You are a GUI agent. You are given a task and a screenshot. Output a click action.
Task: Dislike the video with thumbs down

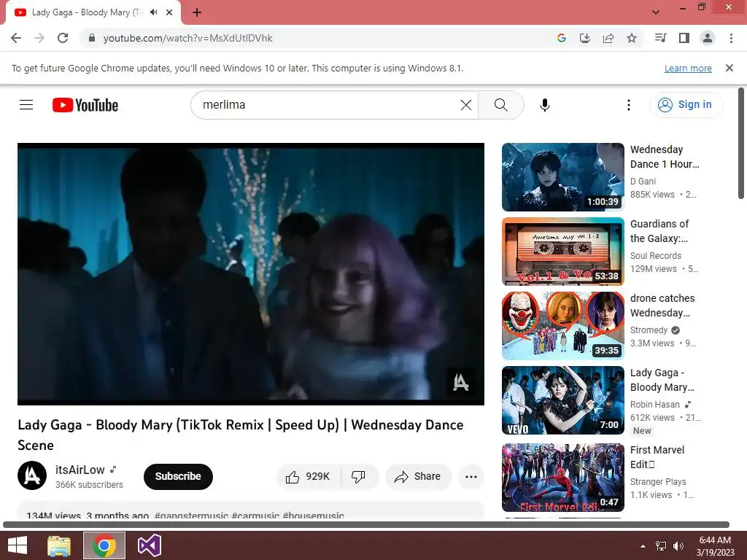coord(358,476)
